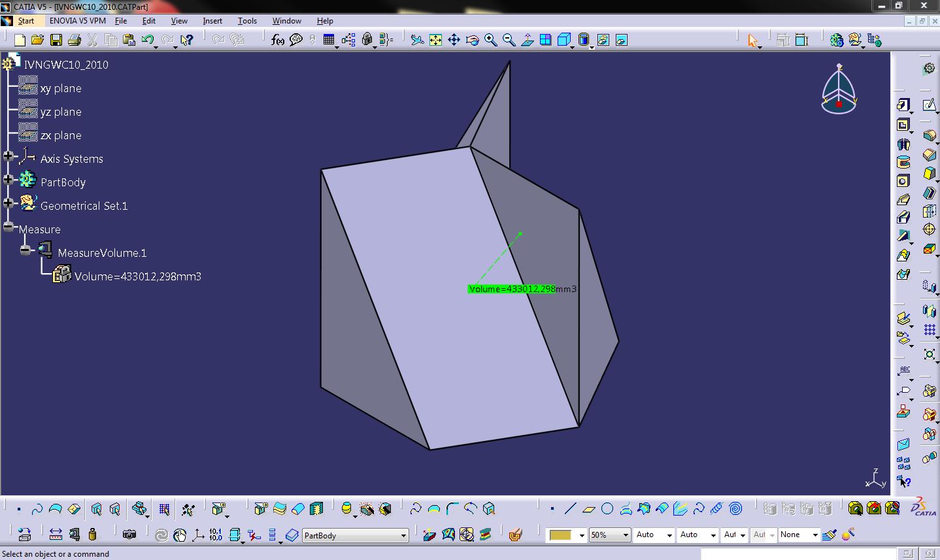Expand the Axis Systems tree node
Image resolution: width=940 pixels, height=560 pixels.
tap(8, 156)
